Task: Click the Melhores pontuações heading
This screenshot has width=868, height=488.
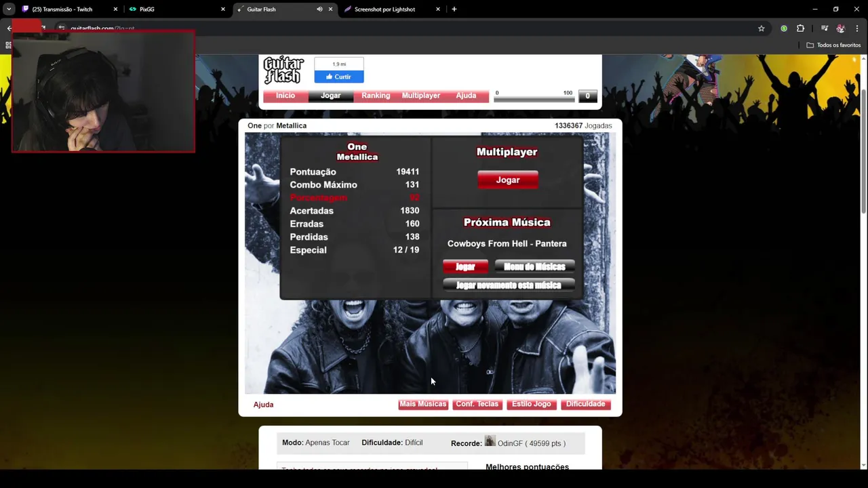Action: coord(528,466)
